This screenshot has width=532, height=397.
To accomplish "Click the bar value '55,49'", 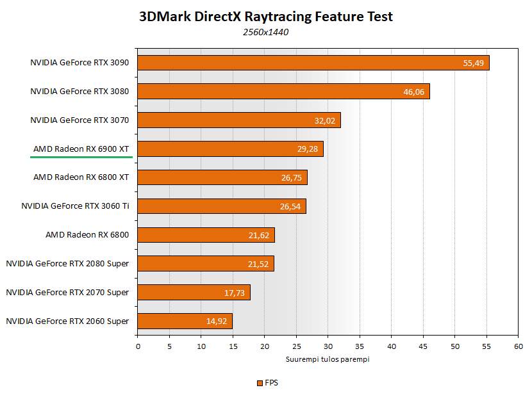I will click(473, 63).
